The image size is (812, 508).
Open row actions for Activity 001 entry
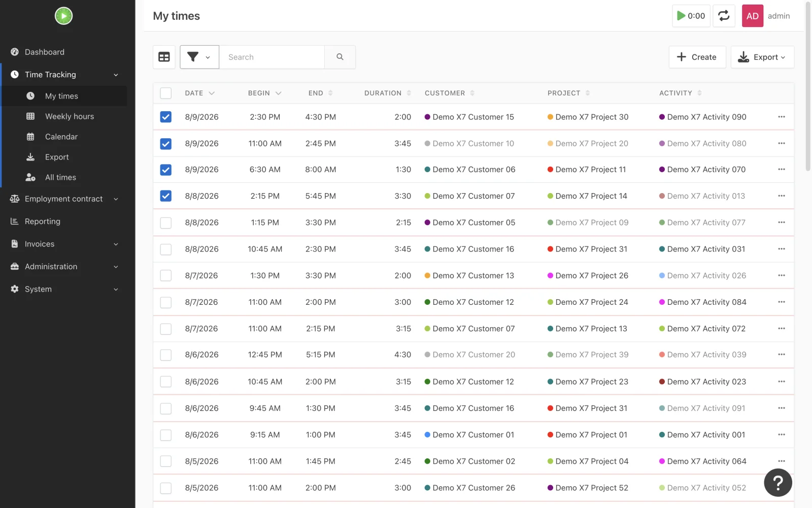click(782, 434)
